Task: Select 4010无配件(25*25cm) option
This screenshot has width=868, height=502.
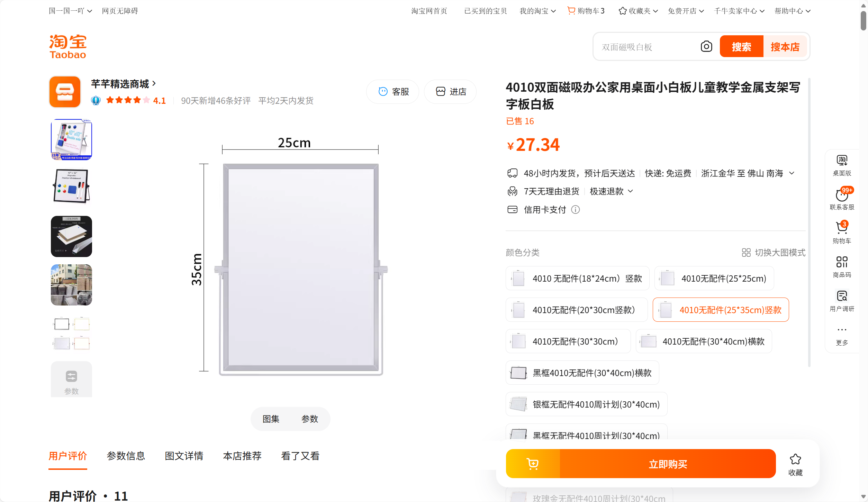Action: tap(714, 279)
